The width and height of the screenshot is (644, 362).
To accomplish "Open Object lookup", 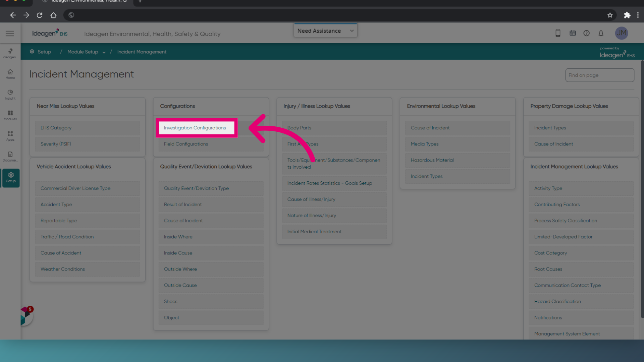I will [211, 318].
